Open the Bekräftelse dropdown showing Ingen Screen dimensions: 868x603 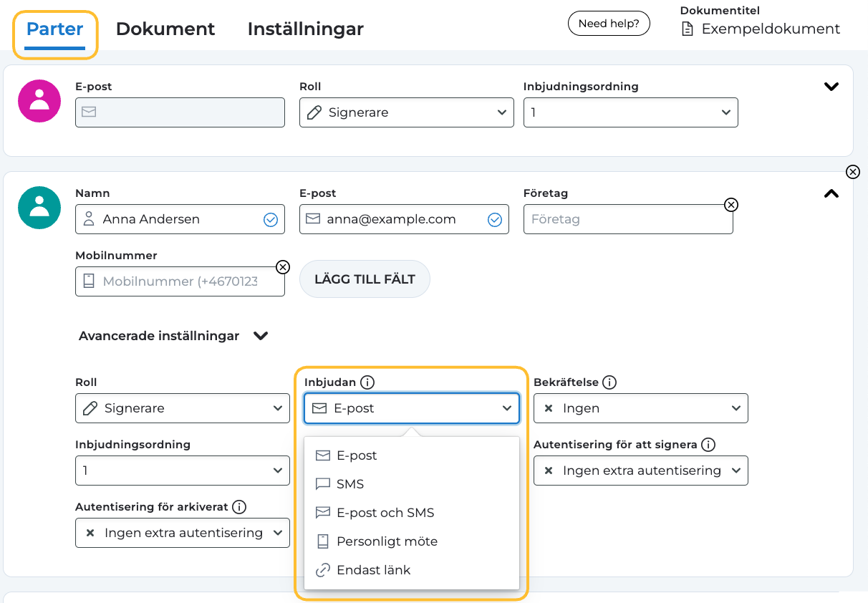pyautogui.click(x=640, y=408)
